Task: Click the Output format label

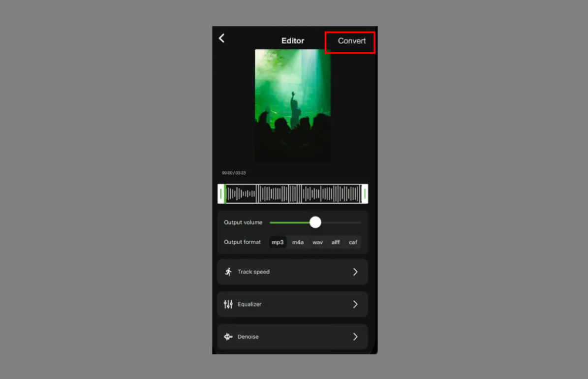Action: click(242, 242)
